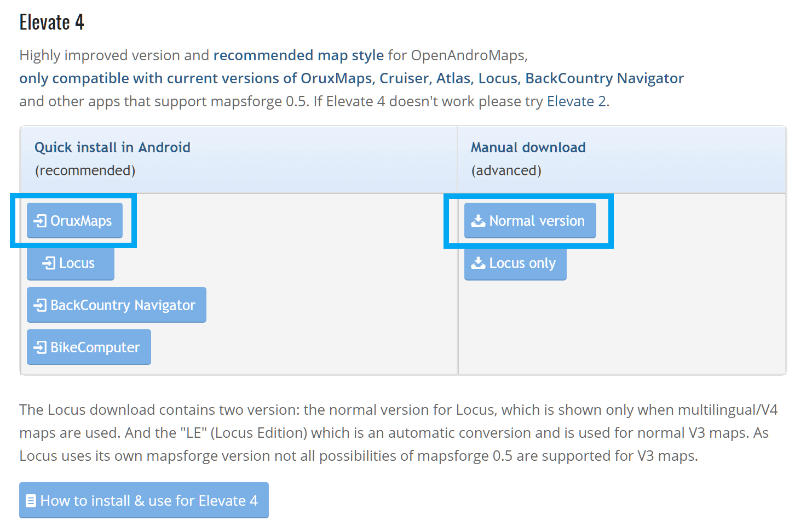Click the download icon on Normal version
The width and height of the screenshot is (812, 532).
coord(479,221)
